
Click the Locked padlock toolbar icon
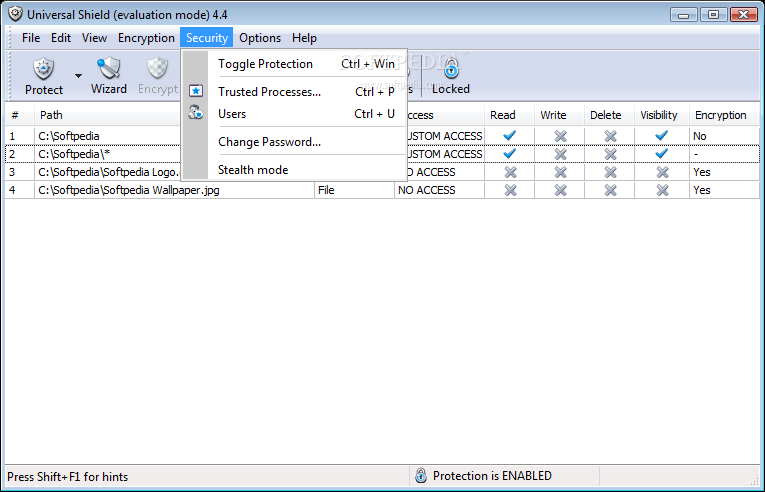pyautogui.click(x=451, y=68)
